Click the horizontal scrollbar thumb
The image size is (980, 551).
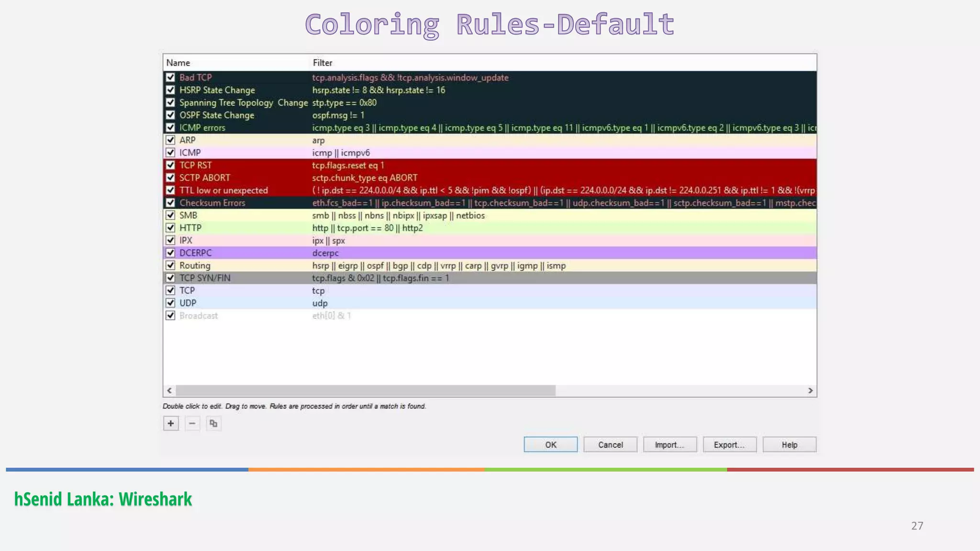tap(366, 391)
